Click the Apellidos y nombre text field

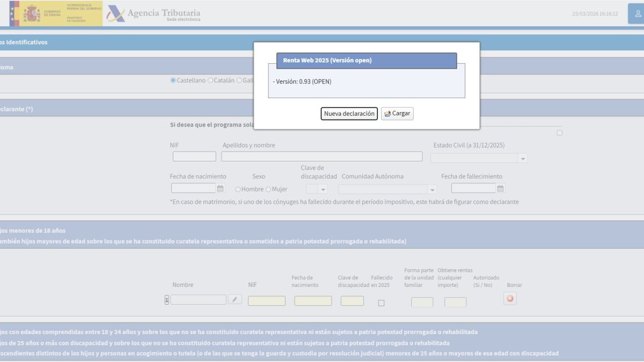321,157
